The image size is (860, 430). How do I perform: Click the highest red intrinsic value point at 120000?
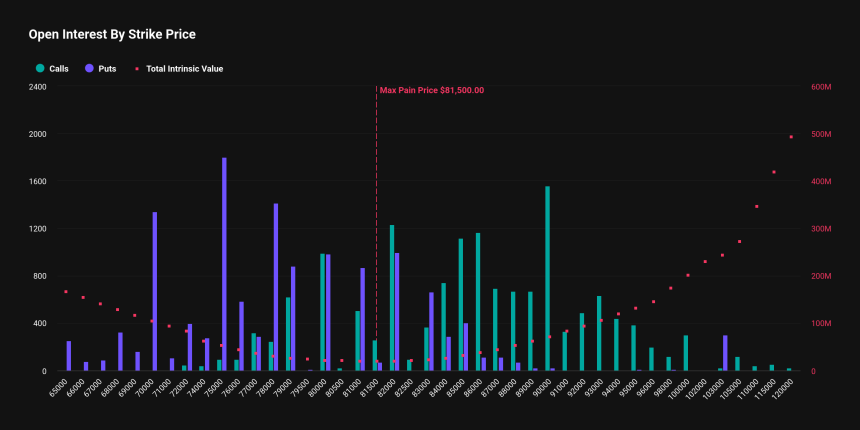point(791,137)
